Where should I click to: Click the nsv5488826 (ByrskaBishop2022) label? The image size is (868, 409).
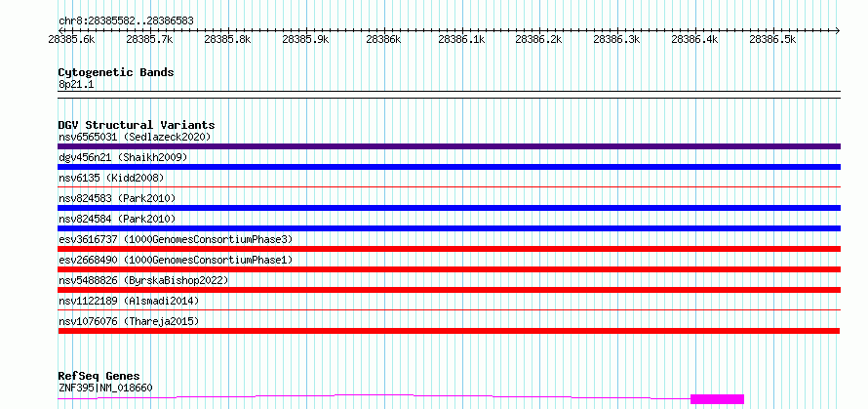(143, 280)
